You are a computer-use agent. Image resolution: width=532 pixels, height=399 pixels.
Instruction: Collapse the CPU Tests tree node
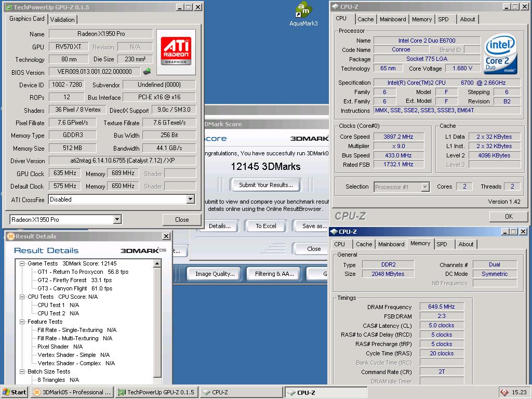(x=22, y=297)
